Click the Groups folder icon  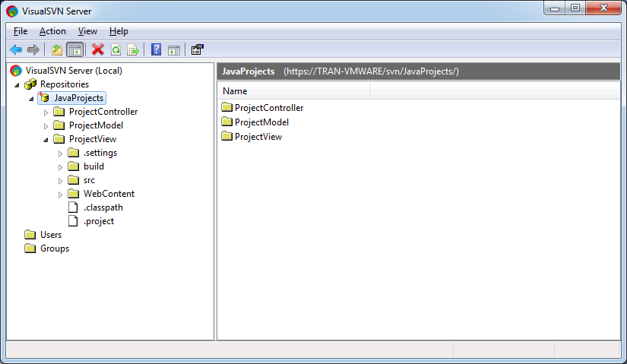30,248
